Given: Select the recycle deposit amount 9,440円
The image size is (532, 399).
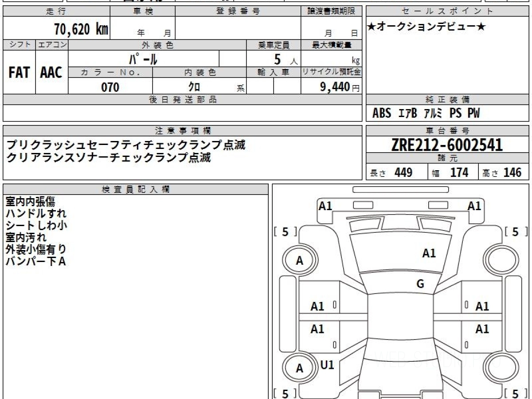Looking at the screenshot, I should pyautogui.click(x=340, y=87).
